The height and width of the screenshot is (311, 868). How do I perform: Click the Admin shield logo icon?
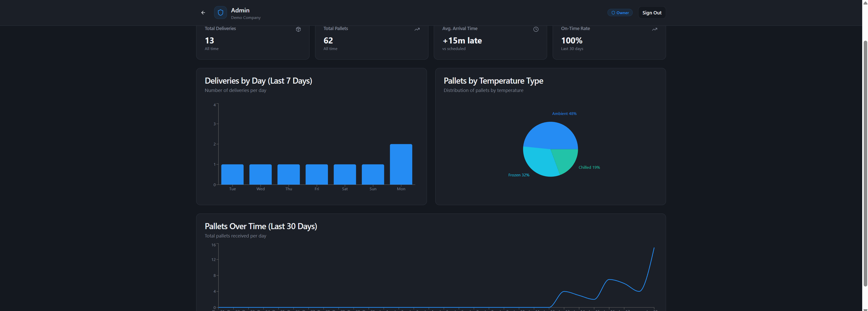click(220, 12)
